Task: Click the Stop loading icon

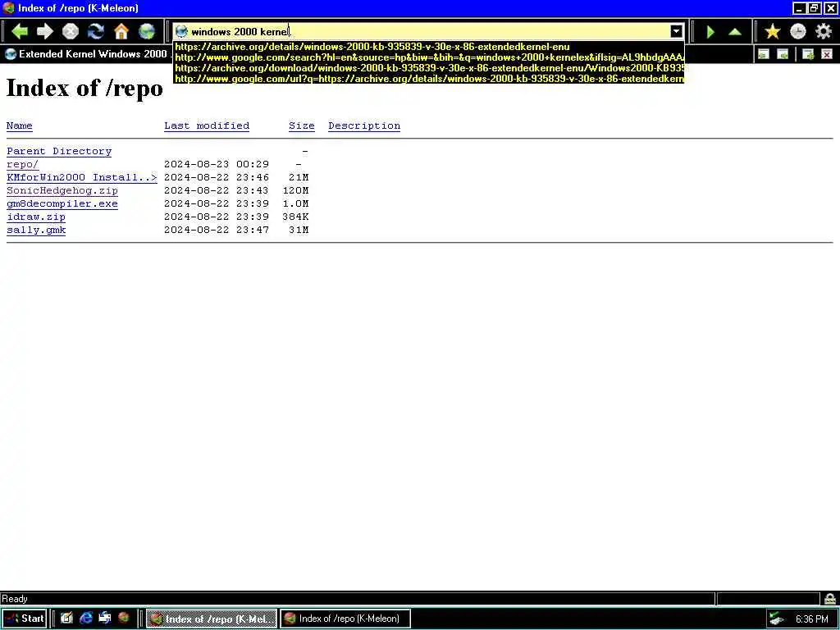Action: 71,32
